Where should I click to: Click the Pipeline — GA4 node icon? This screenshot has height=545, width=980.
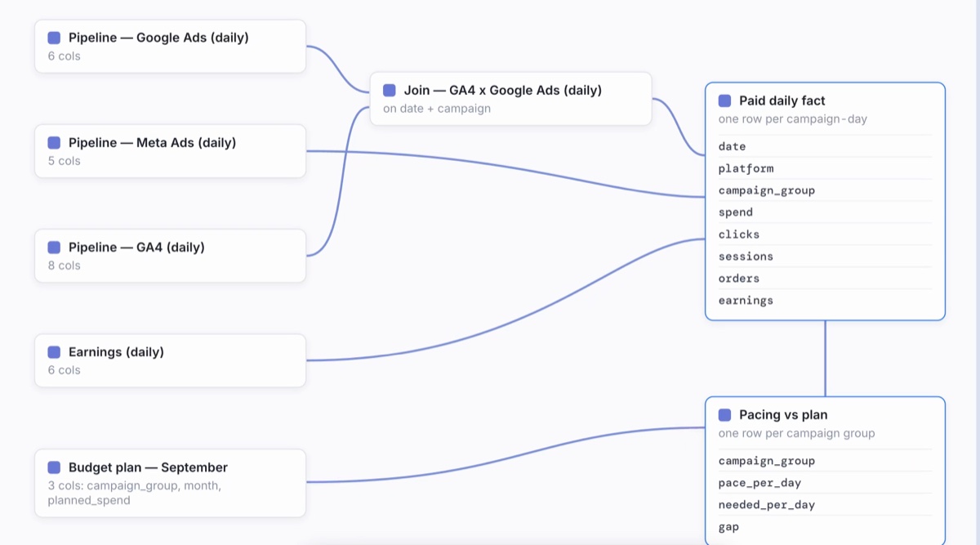[54, 247]
